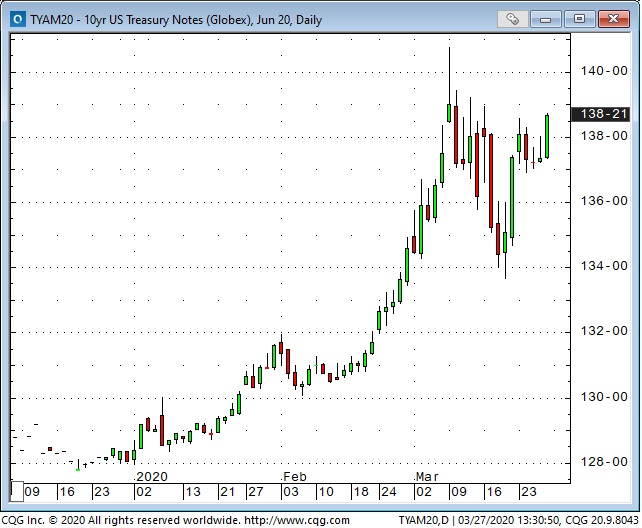This screenshot has width=642, height=528.
Task: Click the date label 13 on time axis
Action: point(193,492)
